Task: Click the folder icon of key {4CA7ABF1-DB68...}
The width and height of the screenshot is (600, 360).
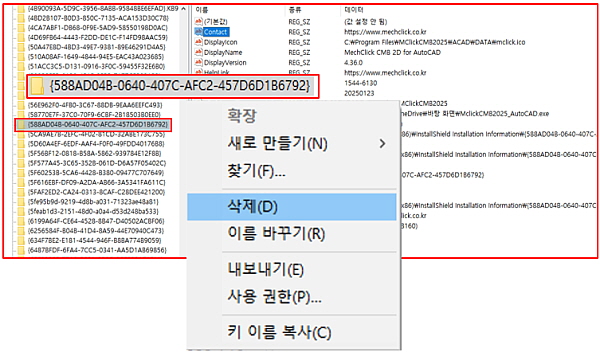Action: coord(21,28)
